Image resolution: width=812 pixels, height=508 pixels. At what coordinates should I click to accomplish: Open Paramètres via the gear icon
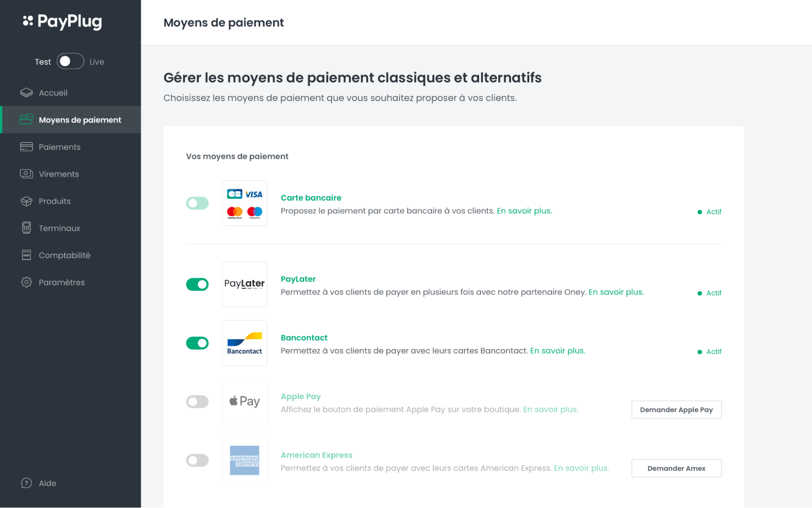pos(26,282)
